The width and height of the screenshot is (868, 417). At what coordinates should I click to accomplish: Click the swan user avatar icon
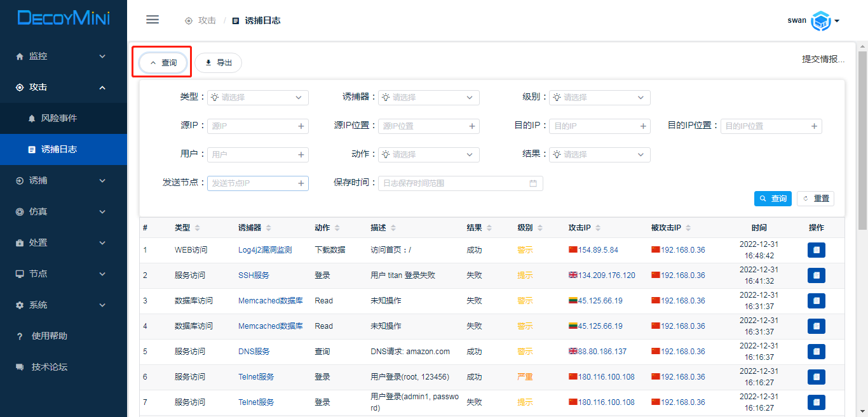pyautogui.click(x=821, y=21)
